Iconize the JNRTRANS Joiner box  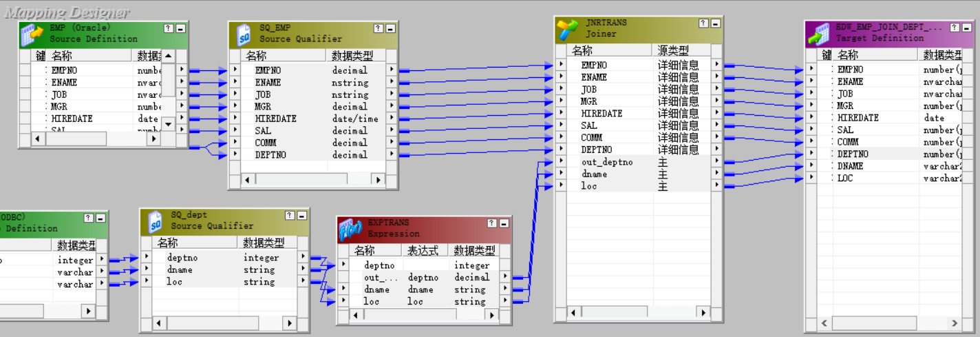715,23
